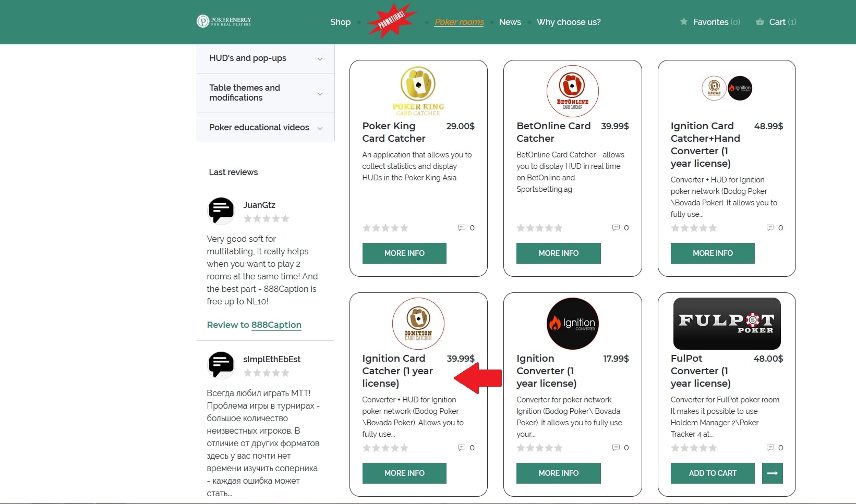
Task: Click More Info for Poker King Card Catcher
Action: pyautogui.click(x=404, y=253)
